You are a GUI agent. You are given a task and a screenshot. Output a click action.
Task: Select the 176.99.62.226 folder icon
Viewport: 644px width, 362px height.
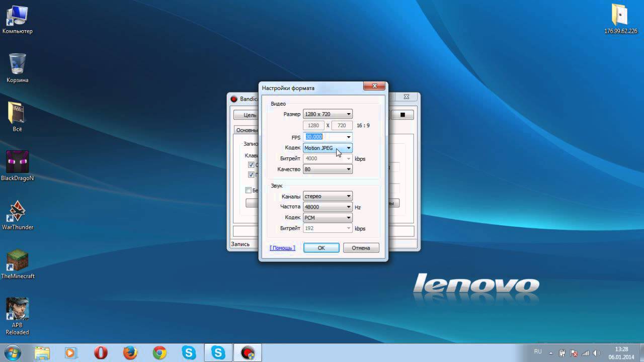[620, 19]
